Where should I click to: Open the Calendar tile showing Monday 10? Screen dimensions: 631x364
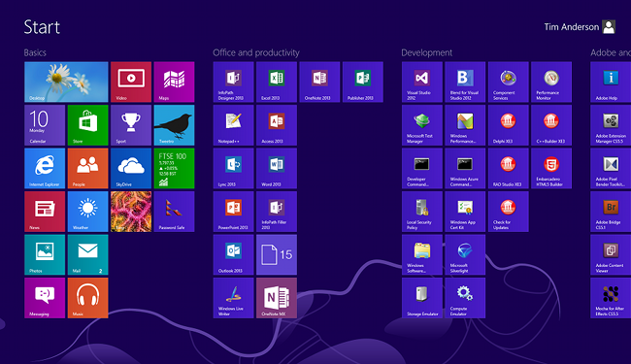point(45,125)
